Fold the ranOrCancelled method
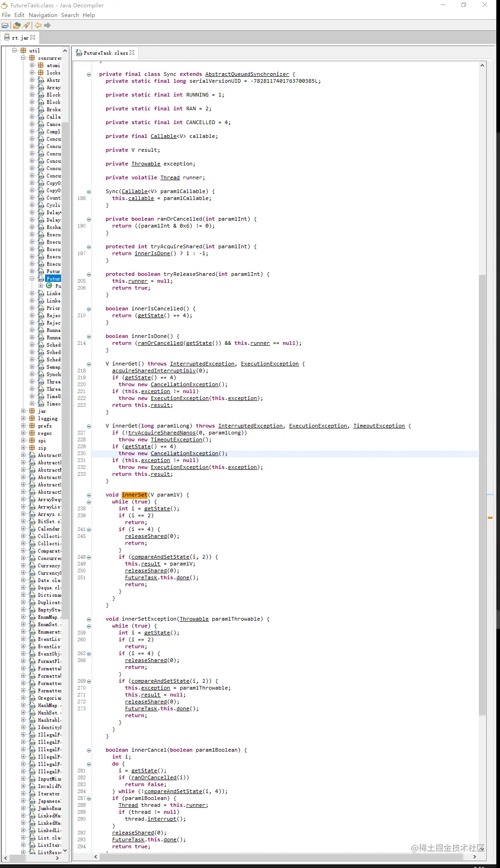 point(89,219)
